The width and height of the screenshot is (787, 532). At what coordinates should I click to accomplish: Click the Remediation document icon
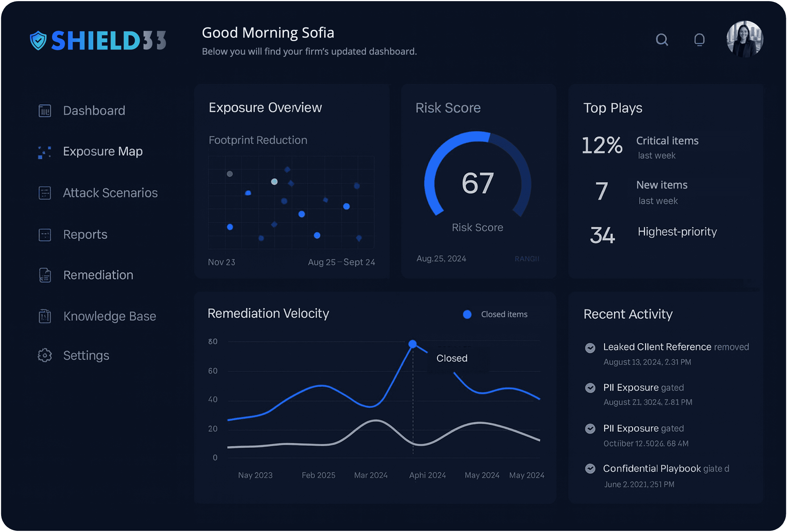[45, 275]
